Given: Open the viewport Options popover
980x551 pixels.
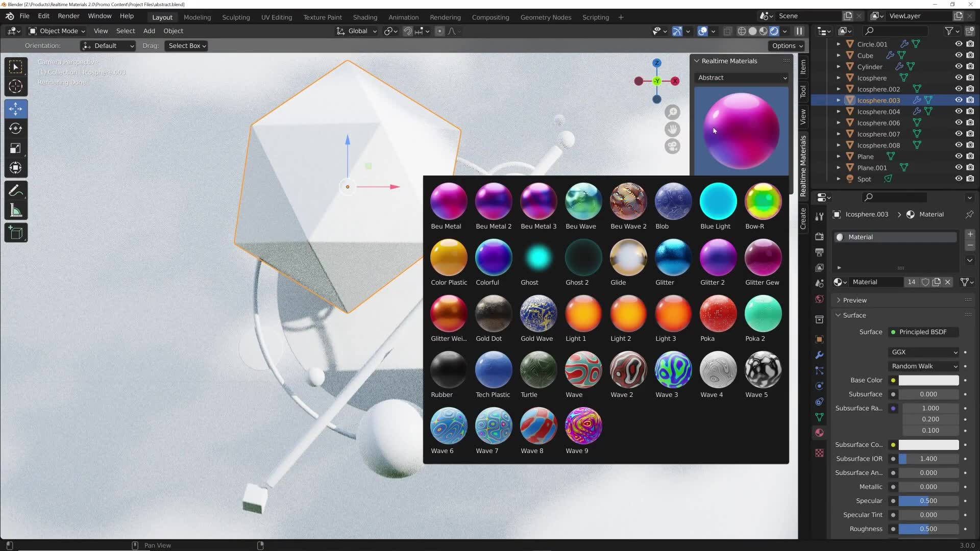Looking at the screenshot, I should point(786,45).
